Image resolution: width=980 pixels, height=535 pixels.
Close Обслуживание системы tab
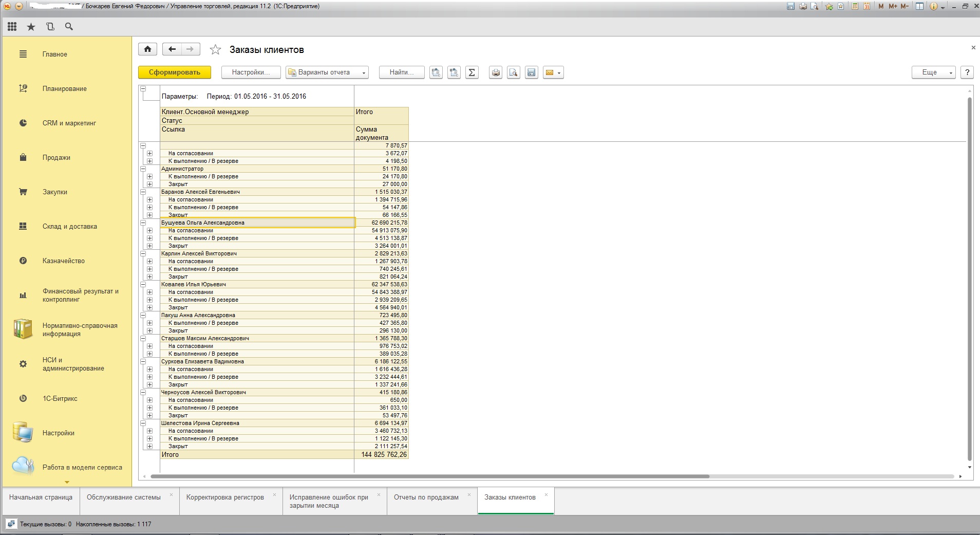pyautogui.click(x=171, y=495)
